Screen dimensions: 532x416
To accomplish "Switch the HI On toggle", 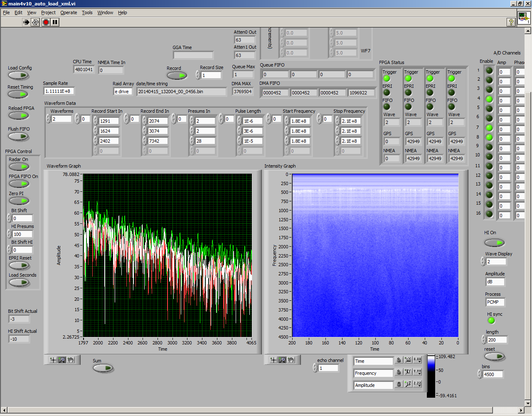I will pos(494,242).
